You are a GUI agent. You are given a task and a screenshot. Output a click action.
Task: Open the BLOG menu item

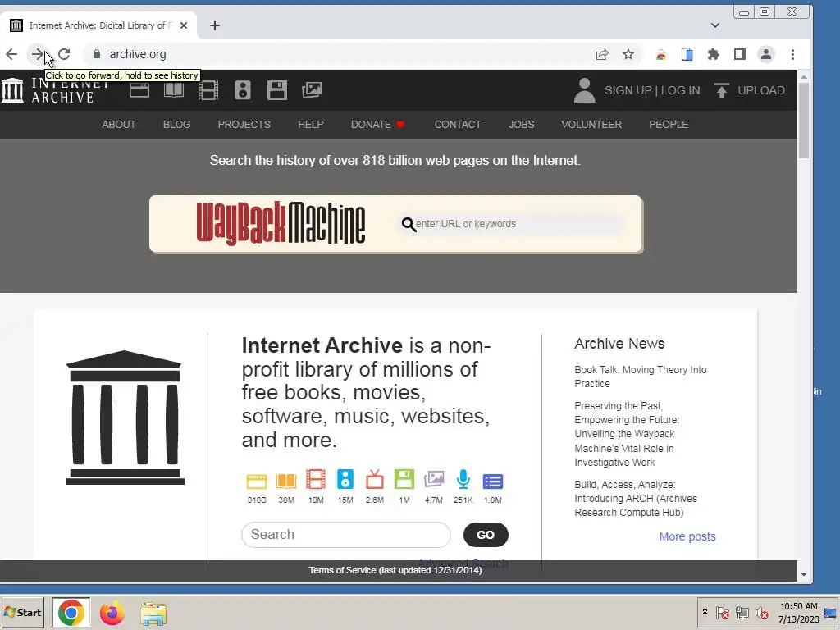tap(177, 125)
